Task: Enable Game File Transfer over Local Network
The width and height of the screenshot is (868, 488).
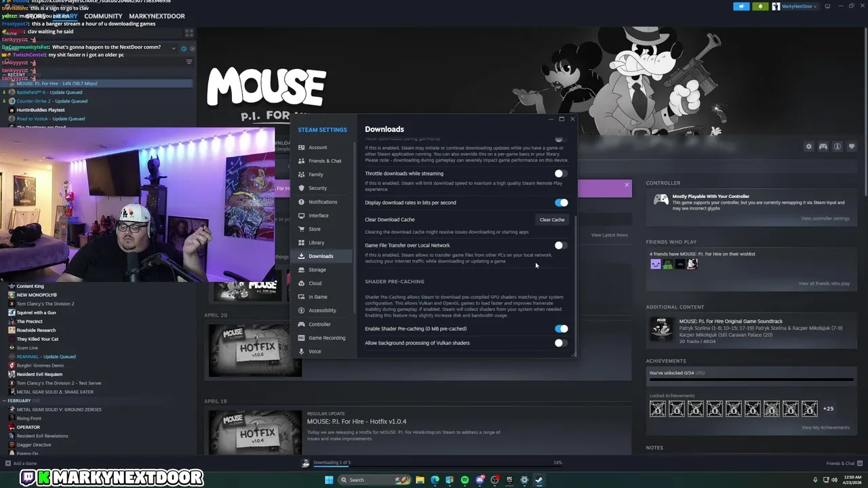Action: coord(560,245)
